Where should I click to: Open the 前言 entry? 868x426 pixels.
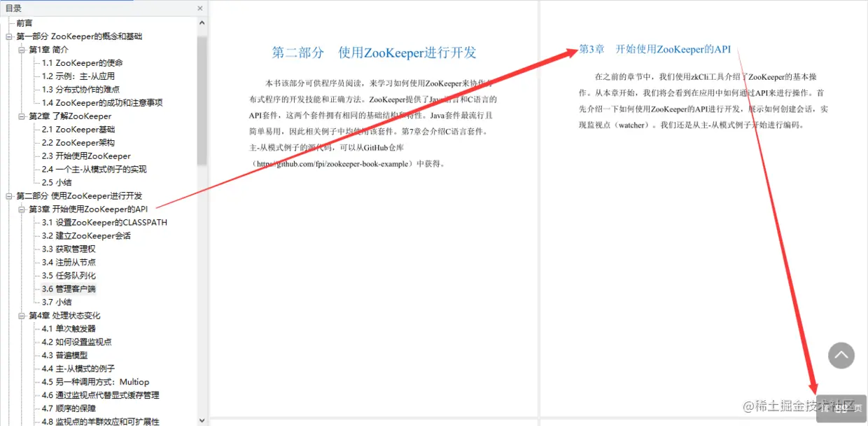(x=24, y=23)
